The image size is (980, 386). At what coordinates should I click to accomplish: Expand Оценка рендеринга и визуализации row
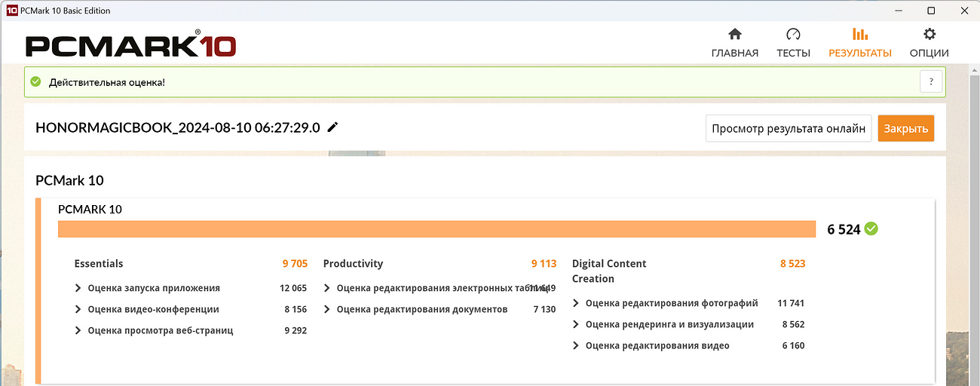click(x=576, y=324)
